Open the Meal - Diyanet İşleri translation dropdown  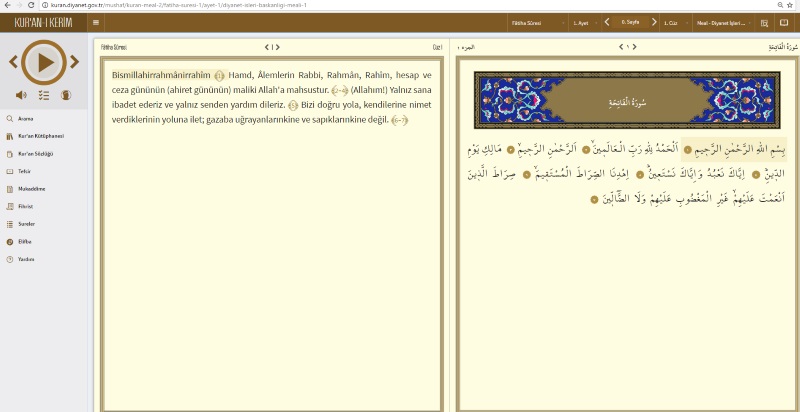tap(722, 22)
